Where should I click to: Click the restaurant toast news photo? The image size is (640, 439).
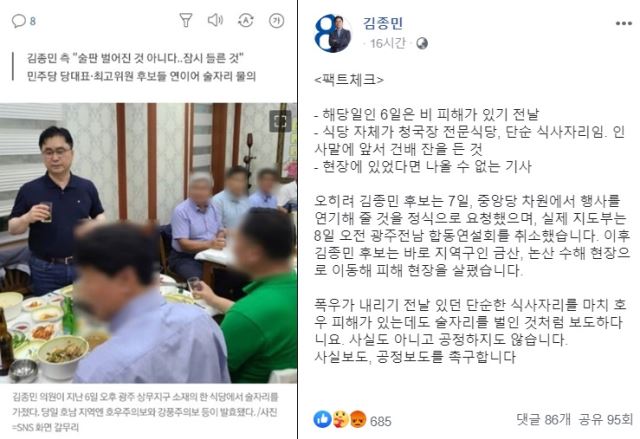149,243
